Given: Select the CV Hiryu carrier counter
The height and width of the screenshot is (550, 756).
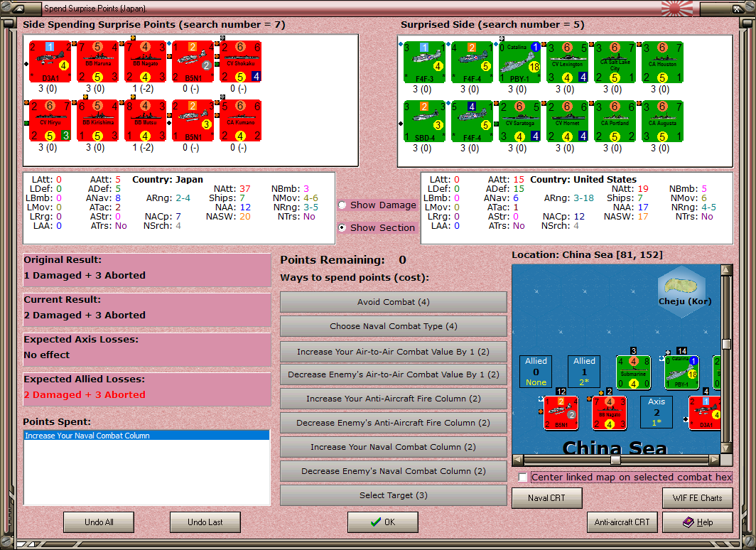Looking at the screenshot, I should pyautogui.click(x=50, y=121).
